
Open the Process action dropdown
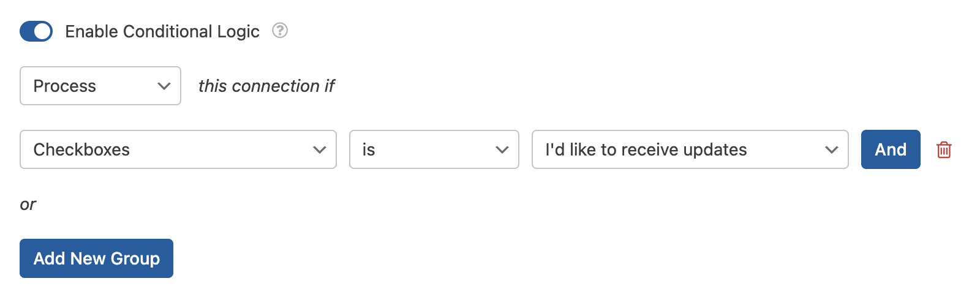100,86
